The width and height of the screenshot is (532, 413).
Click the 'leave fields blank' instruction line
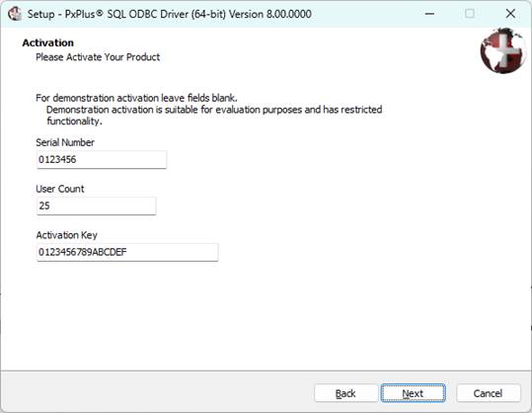[136, 98]
